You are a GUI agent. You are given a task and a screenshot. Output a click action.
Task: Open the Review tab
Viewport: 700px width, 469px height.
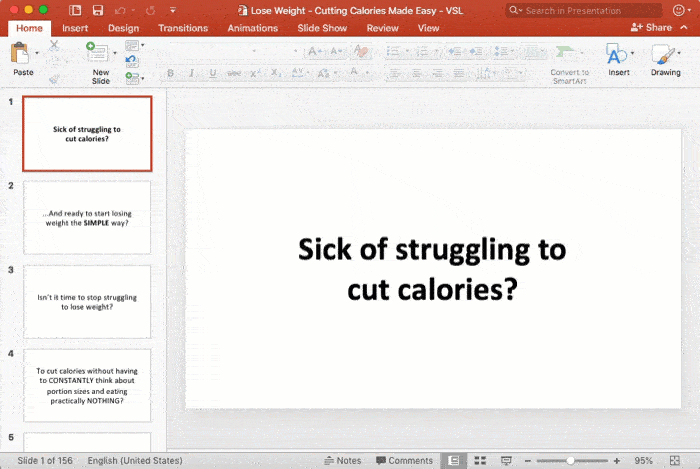(383, 28)
